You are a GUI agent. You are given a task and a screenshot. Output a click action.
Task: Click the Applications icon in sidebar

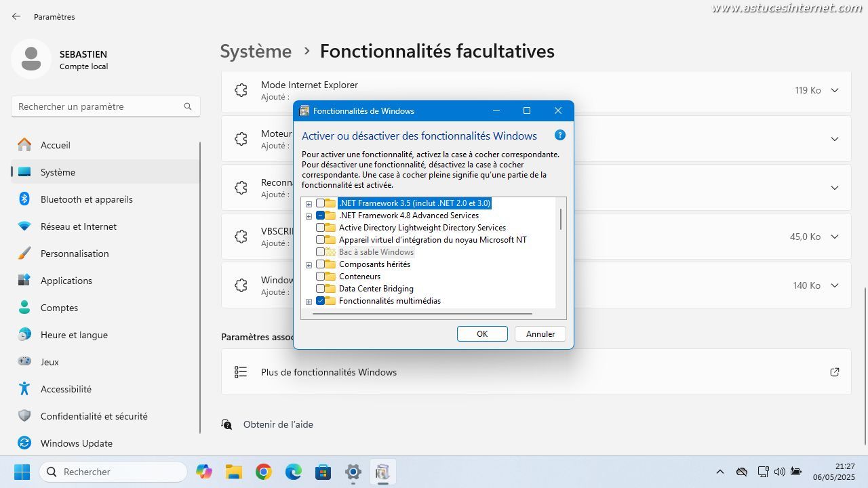tap(24, 281)
